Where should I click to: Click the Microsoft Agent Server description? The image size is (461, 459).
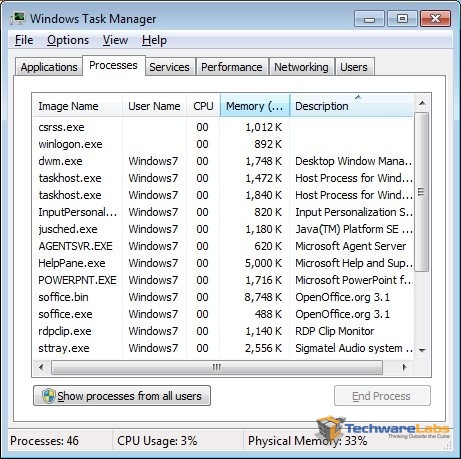351,246
